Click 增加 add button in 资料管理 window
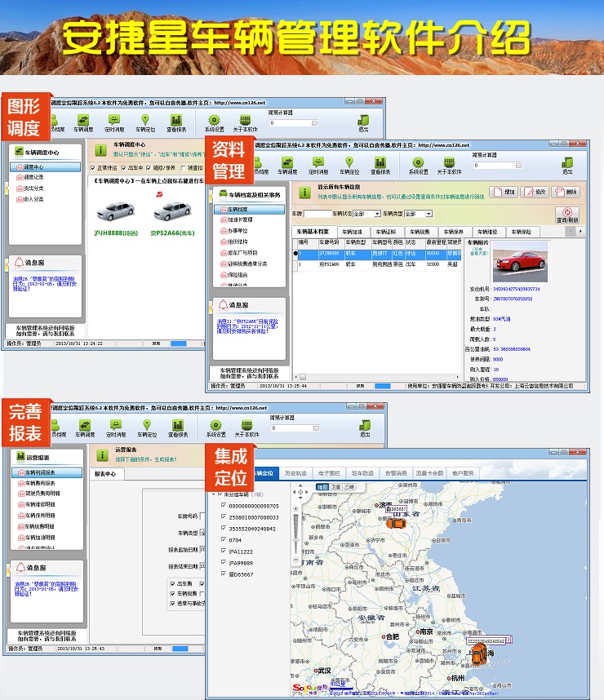Screen dimensions: 604x700 [504, 192]
